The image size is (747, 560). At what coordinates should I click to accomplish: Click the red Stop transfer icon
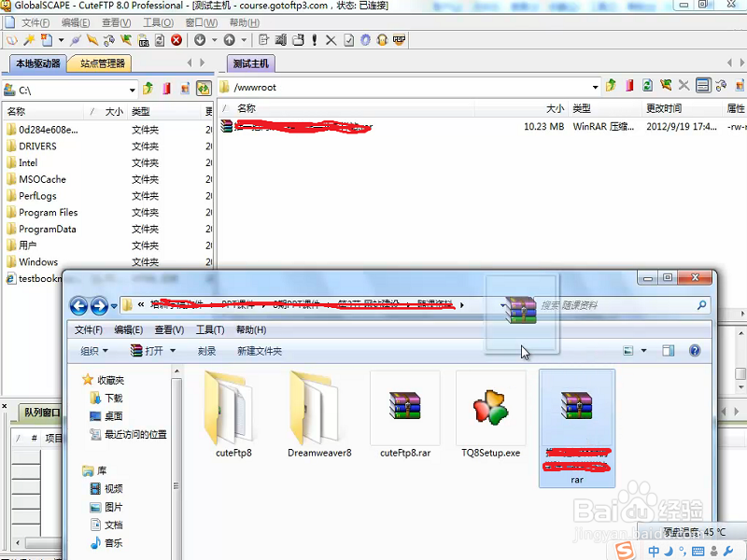pos(176,40)
